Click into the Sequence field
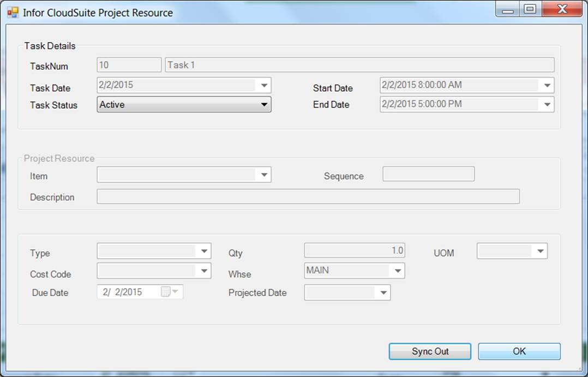588x377 pixels. [428, 174]
